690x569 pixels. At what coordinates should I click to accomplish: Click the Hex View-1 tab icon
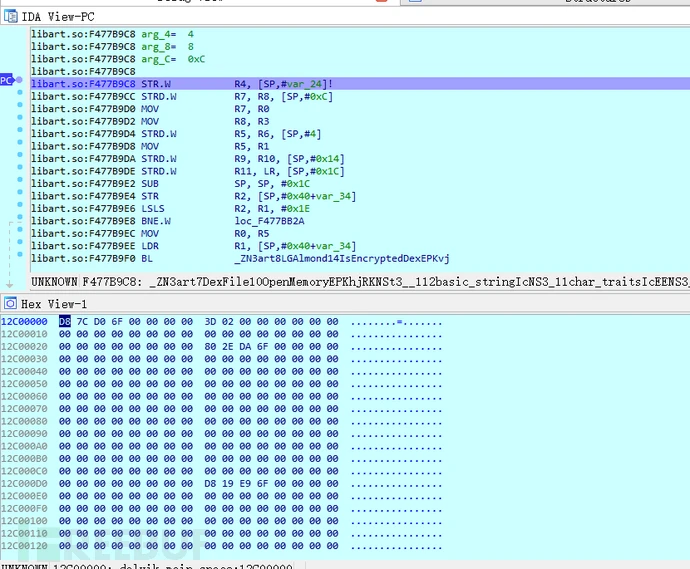coord(10,303)
